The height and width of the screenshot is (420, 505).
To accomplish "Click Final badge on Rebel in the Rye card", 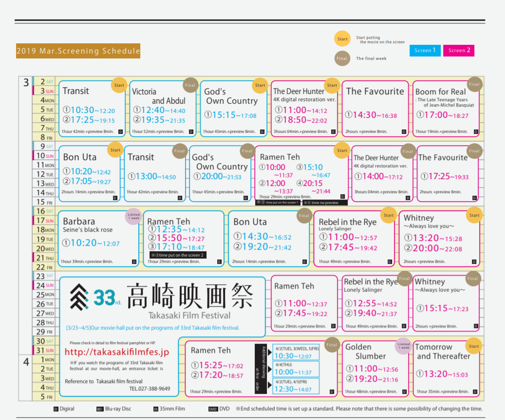I will (x=404, y=279).
